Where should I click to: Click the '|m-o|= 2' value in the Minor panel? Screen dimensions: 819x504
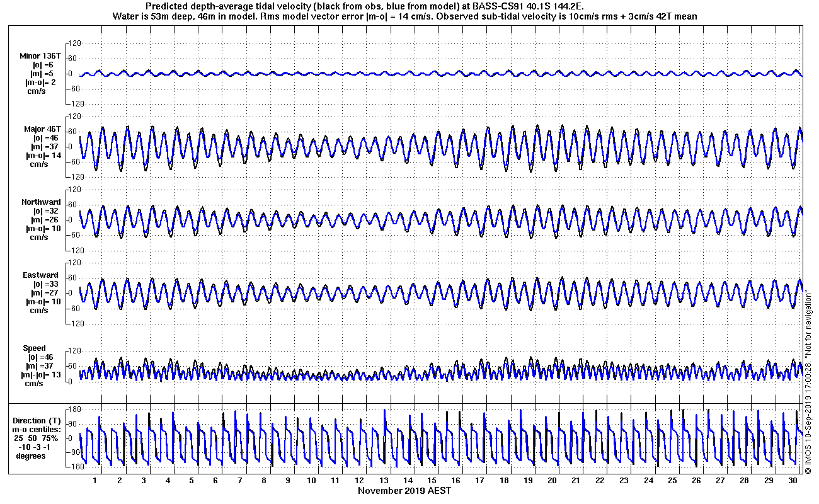pyautogui.click(x=40, y=83)
